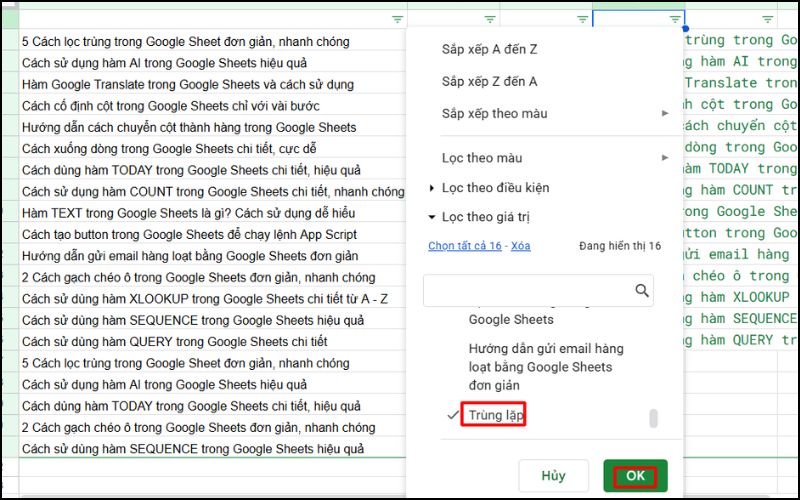This screenshot has width=800, height=500.
Task: Open the rightmost column's filter icon
Action: [x=768, y=19]
